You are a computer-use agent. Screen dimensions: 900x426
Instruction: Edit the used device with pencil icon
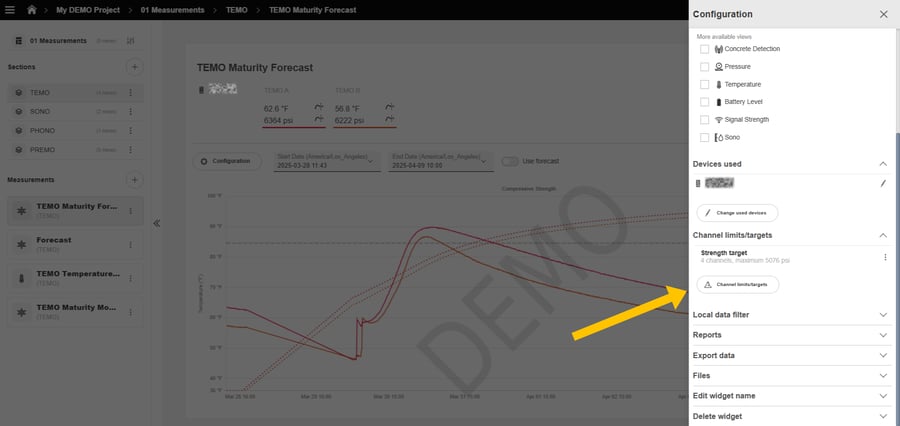pos(883,184)
